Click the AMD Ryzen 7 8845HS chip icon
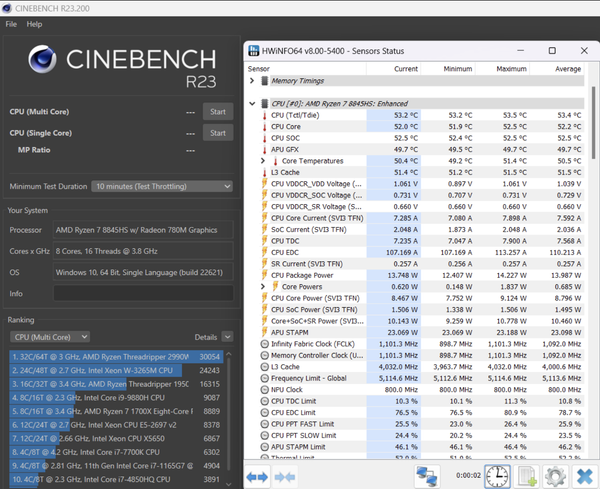 (264, 104)
